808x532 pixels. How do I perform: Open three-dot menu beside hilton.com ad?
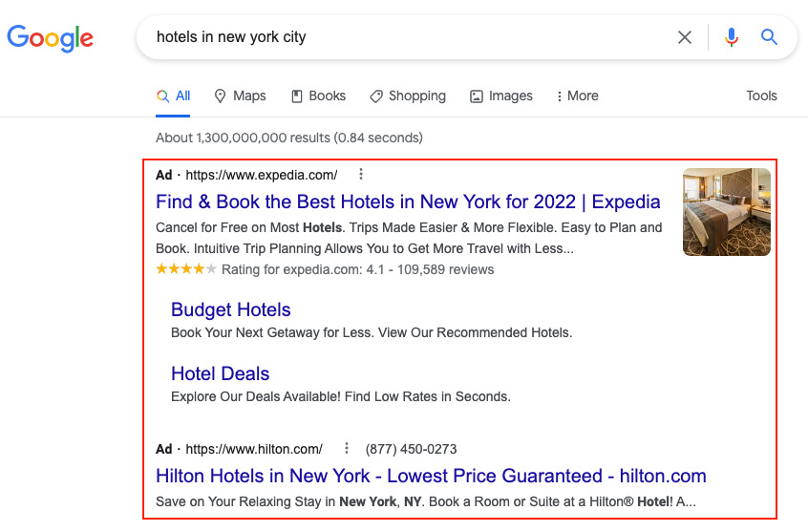pos(347,449)
